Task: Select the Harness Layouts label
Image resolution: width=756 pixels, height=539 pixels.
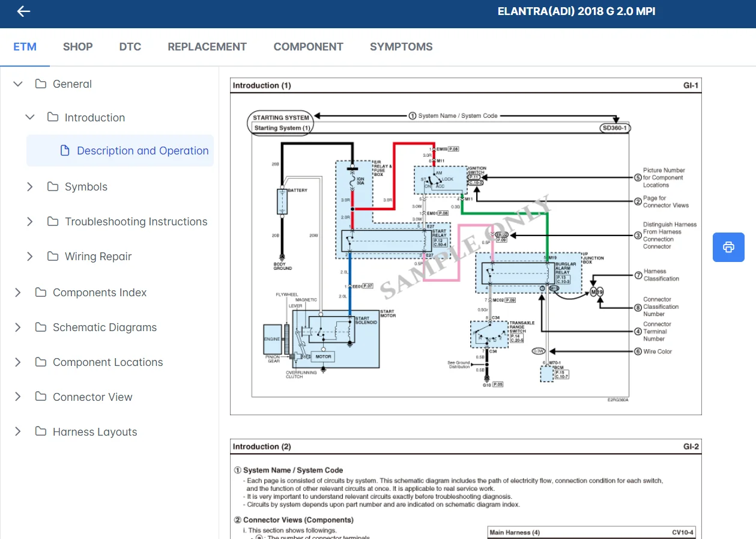Action: (x=95, y=432)
